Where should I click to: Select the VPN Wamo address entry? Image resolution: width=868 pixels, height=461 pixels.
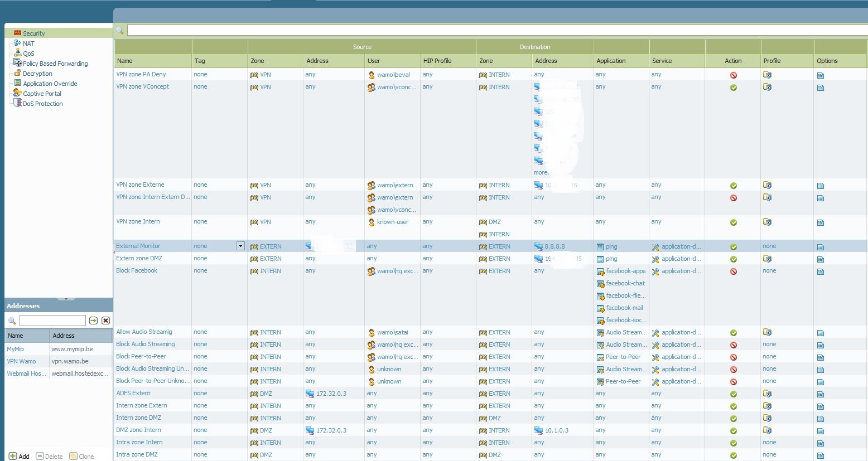(21, 361)
